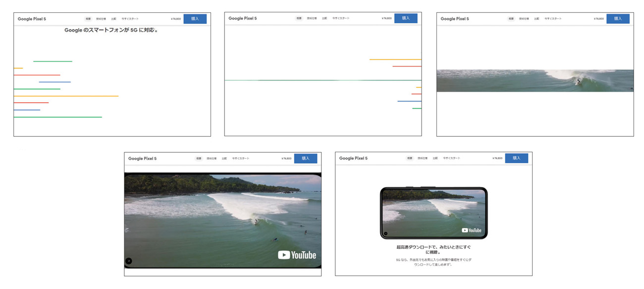This screenshot has width=644, height=289.
Task: Click the headline "Google のスマートフォンが 5G に対応。"
Action: coord(111,30)
